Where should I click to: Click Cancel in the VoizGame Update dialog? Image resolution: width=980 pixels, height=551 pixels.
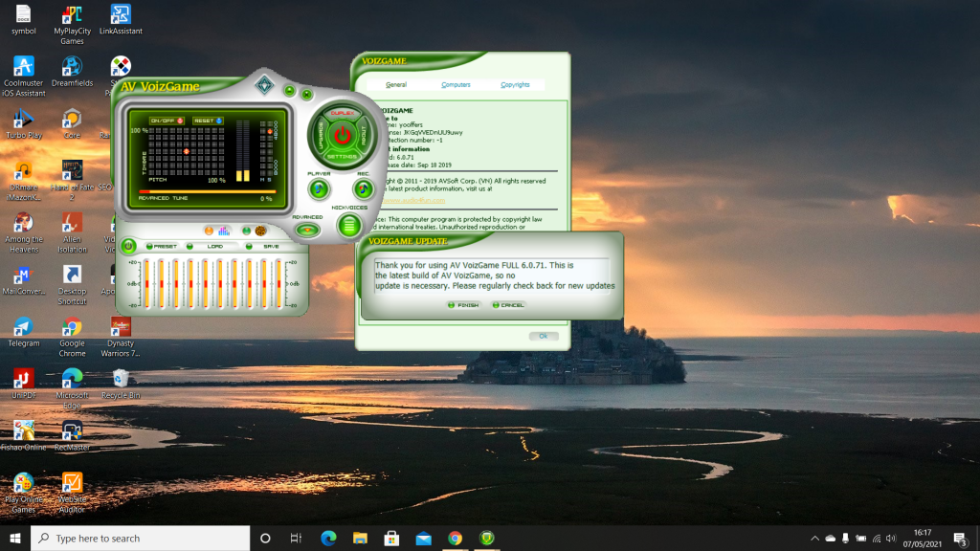(x=508, y=305)
